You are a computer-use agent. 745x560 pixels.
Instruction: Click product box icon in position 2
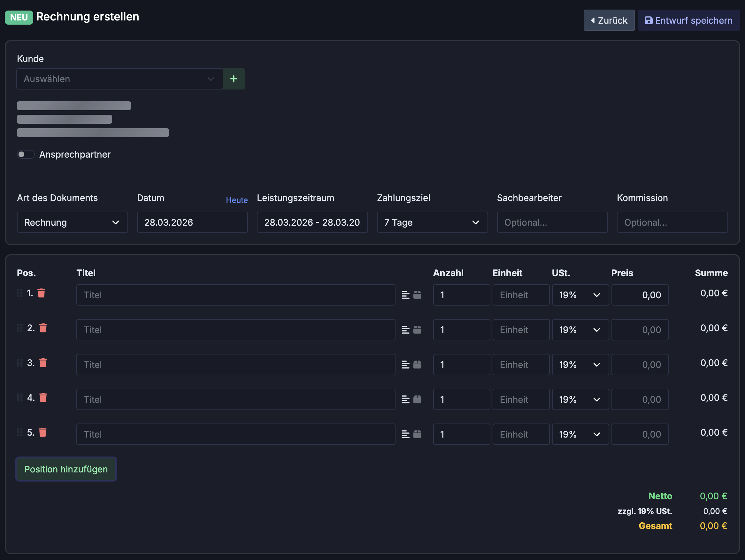point(417,330)
